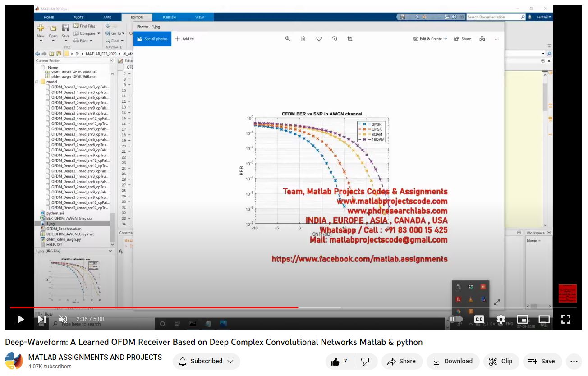Click the Photos crop icon
The width and height of the screenshot is (588, 376).
point(350,39)
